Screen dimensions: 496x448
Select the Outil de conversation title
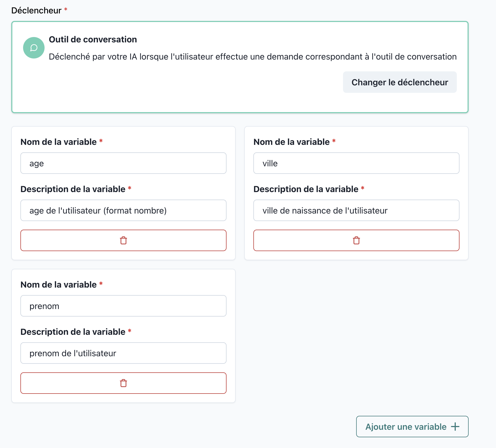pyautogui.click(x=93, y=39)
